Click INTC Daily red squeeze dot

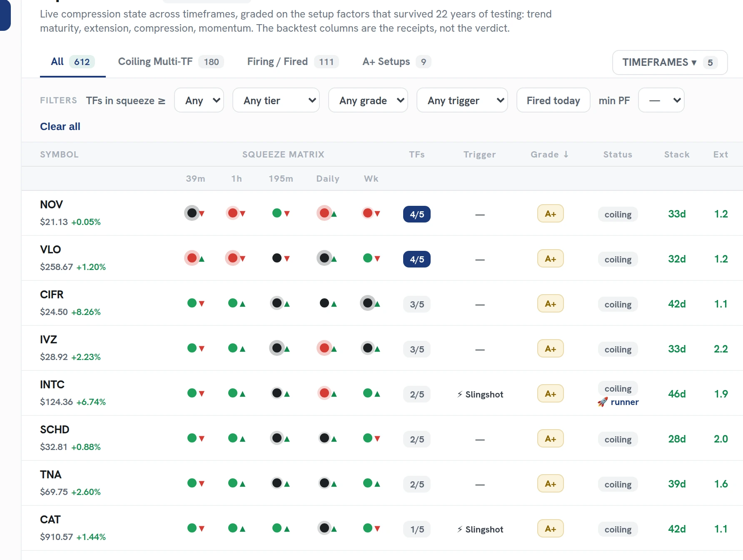pyautogui.click(x=324, y=393)
